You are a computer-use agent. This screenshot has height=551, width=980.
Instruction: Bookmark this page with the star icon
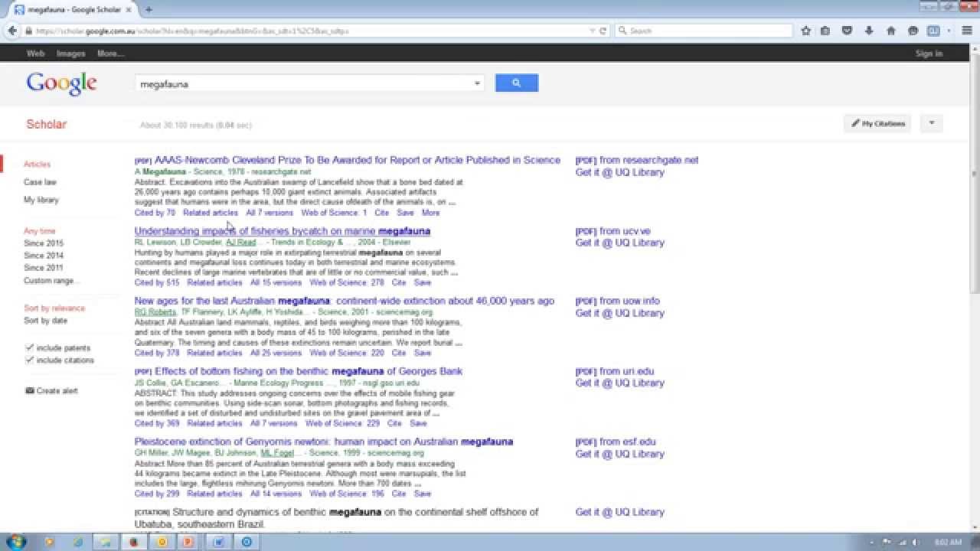pyautogui.click(x=805, y=31)
